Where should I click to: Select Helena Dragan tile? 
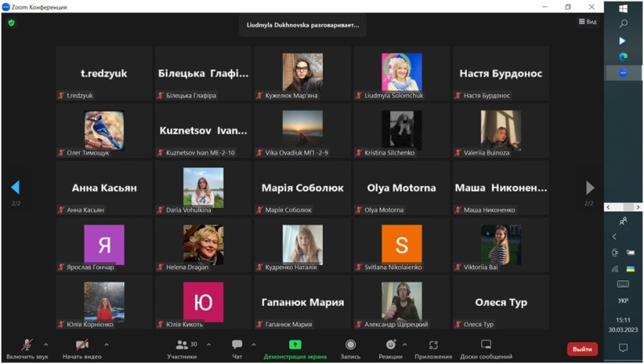point(204,245)
